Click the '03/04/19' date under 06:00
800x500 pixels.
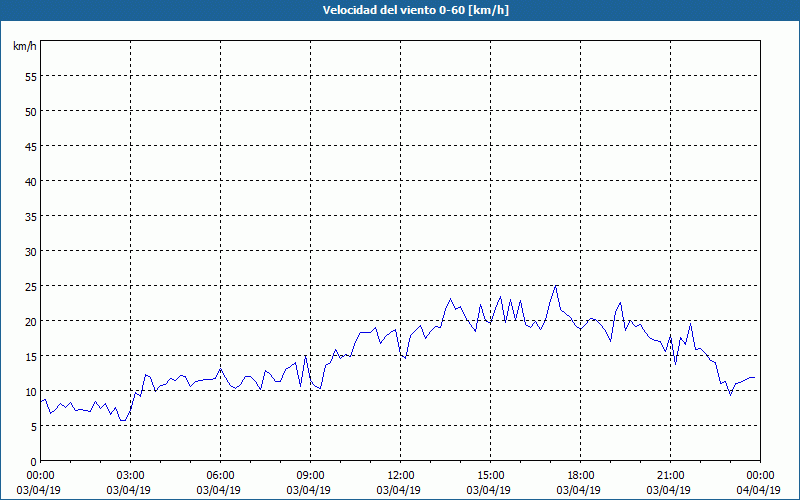(218, 490)
